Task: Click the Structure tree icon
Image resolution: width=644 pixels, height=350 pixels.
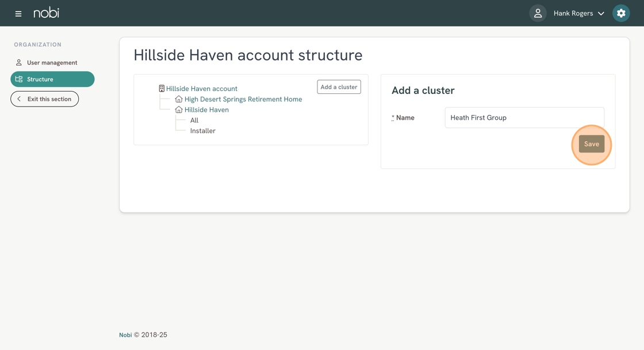Action: 18,79
